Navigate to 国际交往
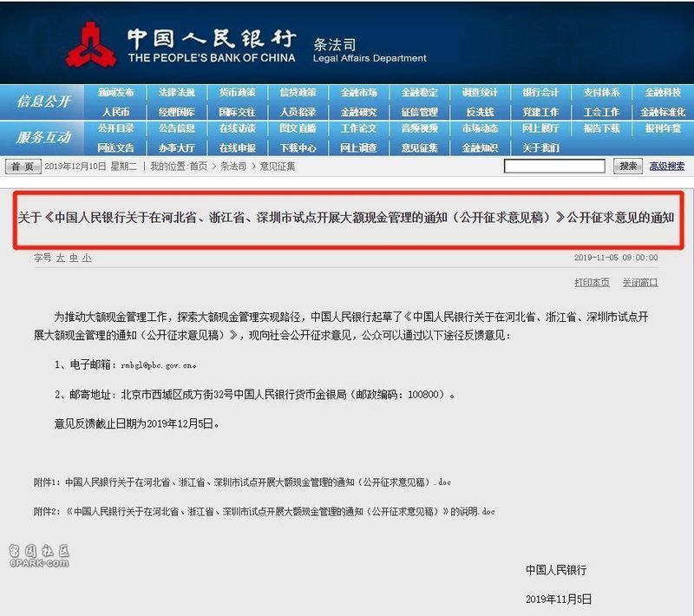694x616 pixels. point(237,112)
